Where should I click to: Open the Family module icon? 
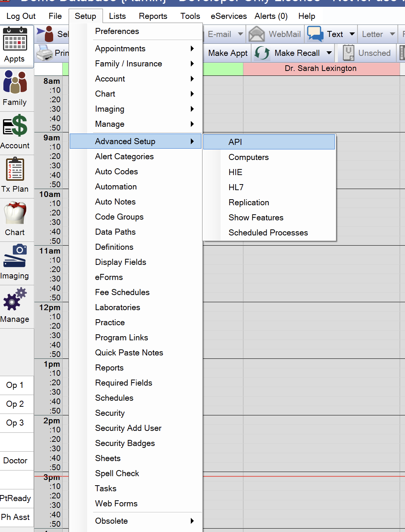pyautogui.click(x=15, y=82)
